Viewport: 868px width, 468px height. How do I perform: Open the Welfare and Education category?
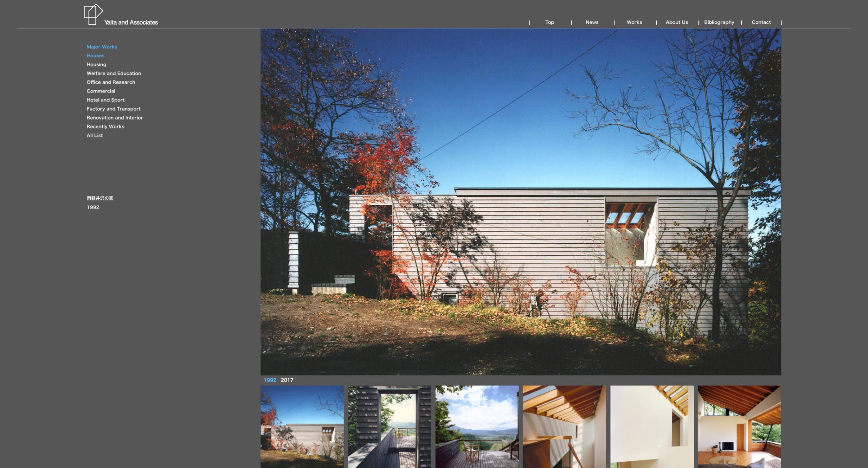coord(113,73)
